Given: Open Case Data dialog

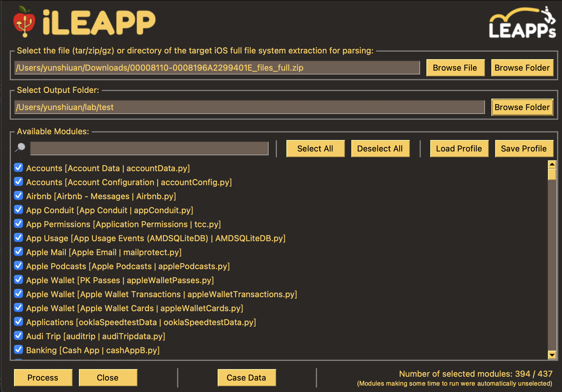Looking at the screenshot, I should 247,378.
